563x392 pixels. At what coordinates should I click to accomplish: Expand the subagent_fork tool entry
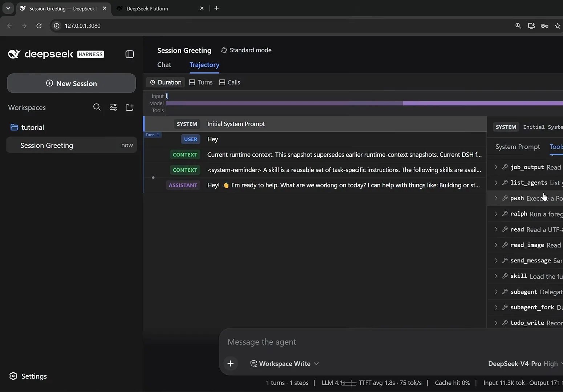[496, 307]
